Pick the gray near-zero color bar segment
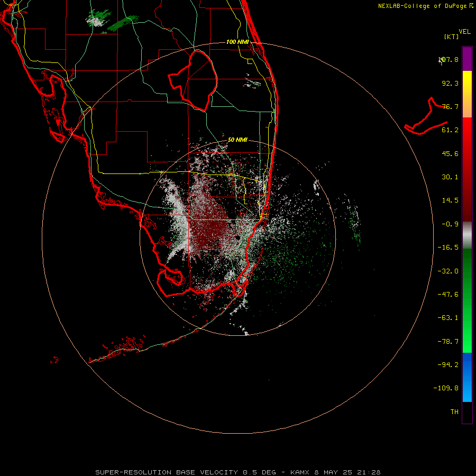The width and height of the screenshot is (476, 476). pos(467,235)
